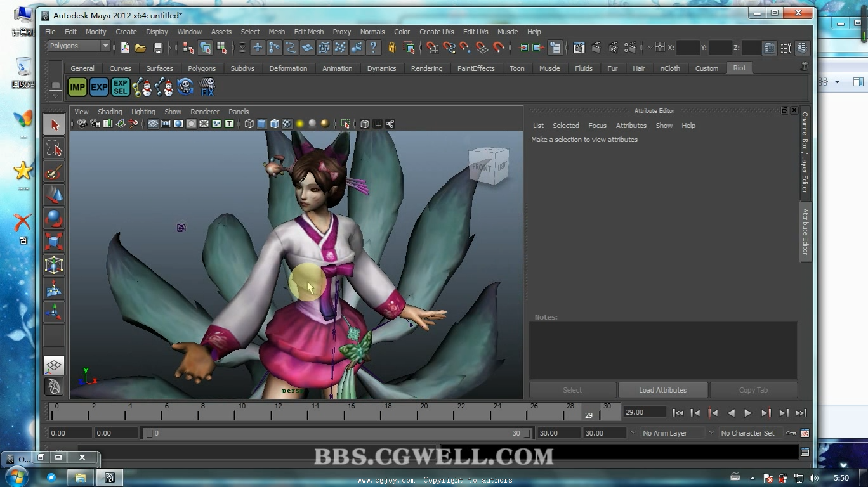
Task: Open the shelf options arrow menu
Action: [56, 96]
